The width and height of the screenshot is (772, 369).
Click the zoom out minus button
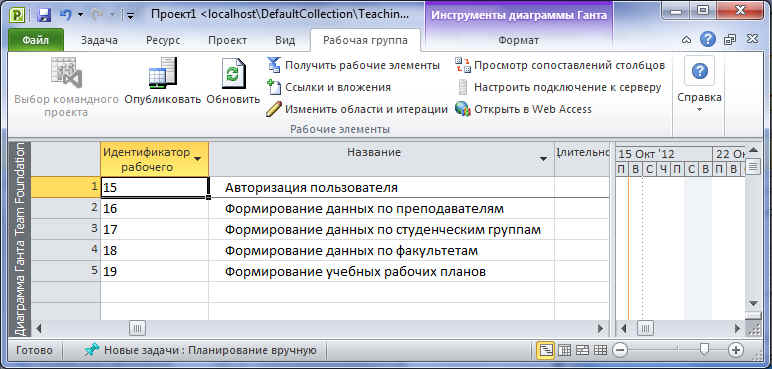click(x=621, y=351)
